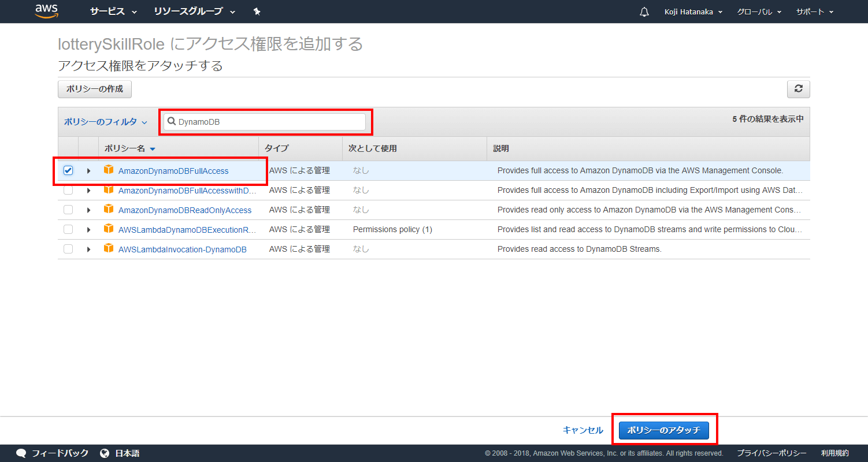The height and width of the screenshot is (462, 868).
Task: Click policy icon next to AmazonDynamoDBFullAccesswithD...
Action: [x=108, y=189]
